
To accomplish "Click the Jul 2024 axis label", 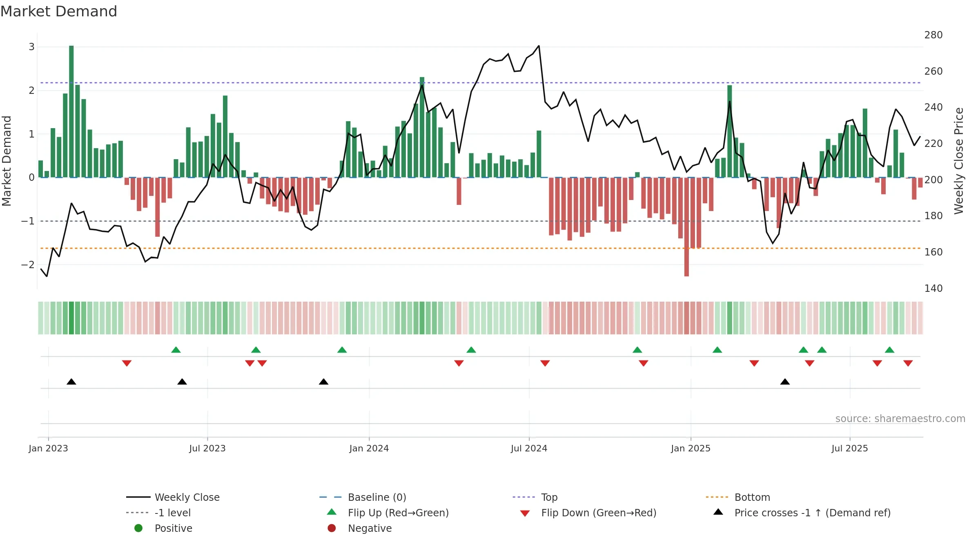I will tap(529, 448).
